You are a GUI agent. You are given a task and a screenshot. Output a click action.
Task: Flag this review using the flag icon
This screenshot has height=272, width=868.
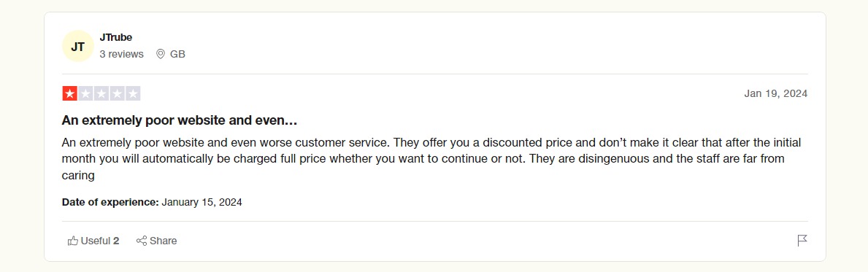802,241
